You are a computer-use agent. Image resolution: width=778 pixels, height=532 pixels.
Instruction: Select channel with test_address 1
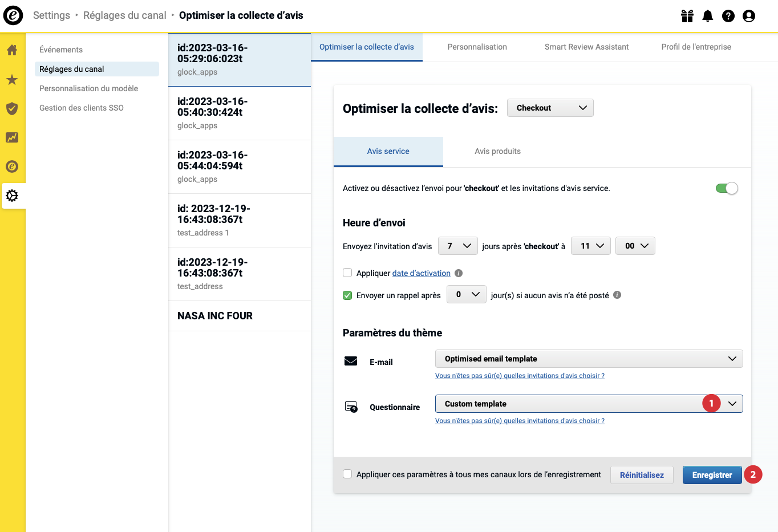[240, 221]
